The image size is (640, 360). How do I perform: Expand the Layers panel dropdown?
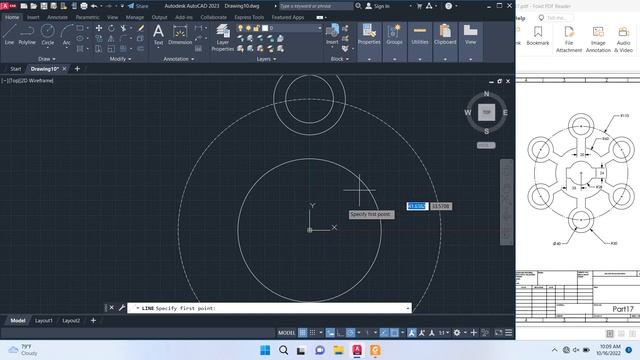pos(266,59)
